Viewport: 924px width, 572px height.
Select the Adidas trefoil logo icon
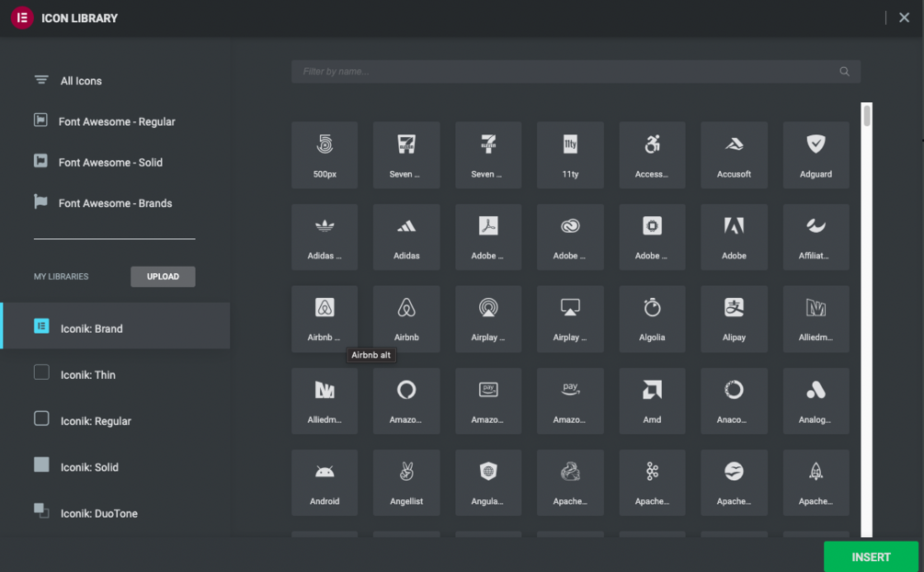[325, 237]
